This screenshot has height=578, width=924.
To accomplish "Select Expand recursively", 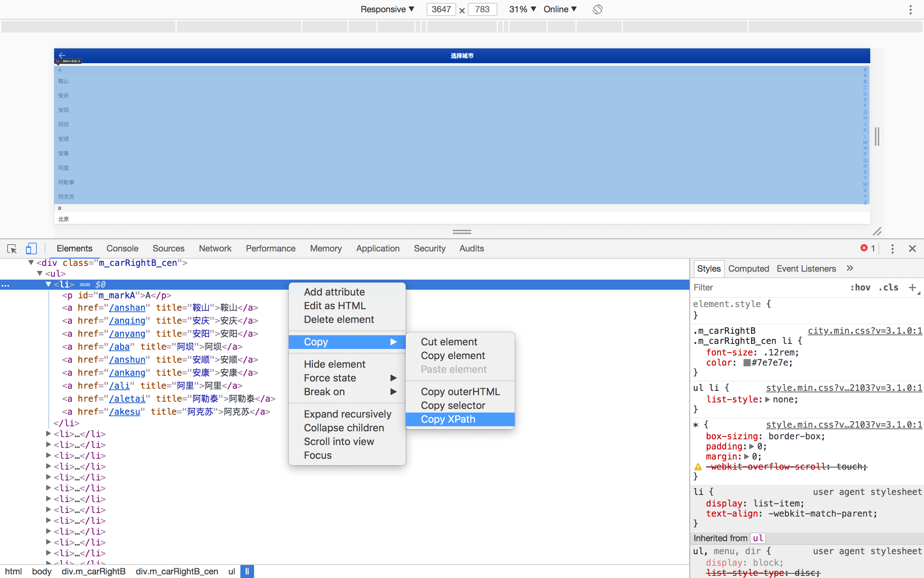I will (x=347, y=414).
